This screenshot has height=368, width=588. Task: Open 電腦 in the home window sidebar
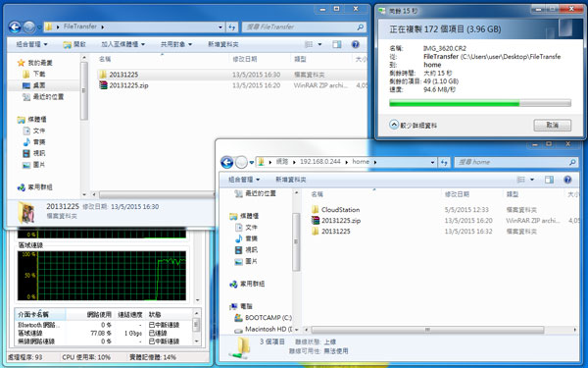tap(241, 306)
